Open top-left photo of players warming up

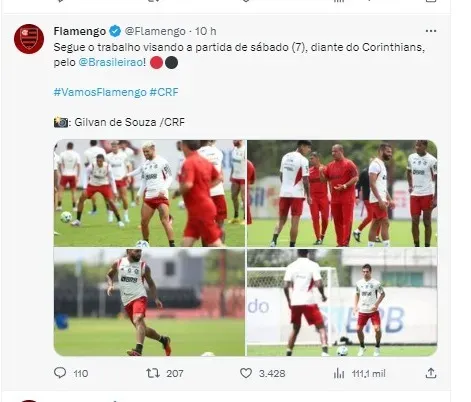[149, 193]
